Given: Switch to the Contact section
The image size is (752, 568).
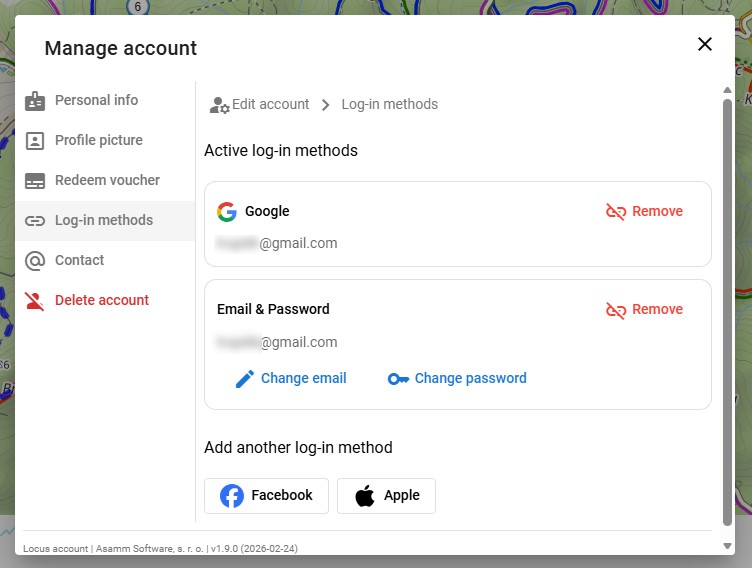Looking at the screenshot, I should pyautogui.click(x=80, y=261).
